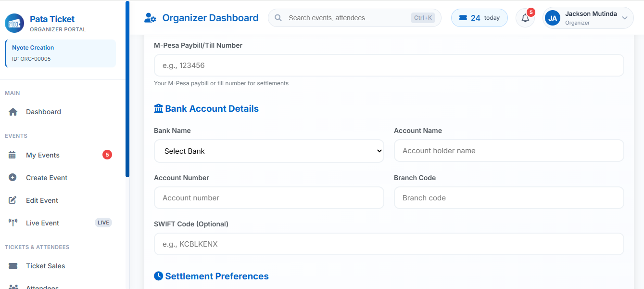This screenshot has height=289, width=644.
Task: Click the calendar icon for My Events
Action: [x=13, y=155]
